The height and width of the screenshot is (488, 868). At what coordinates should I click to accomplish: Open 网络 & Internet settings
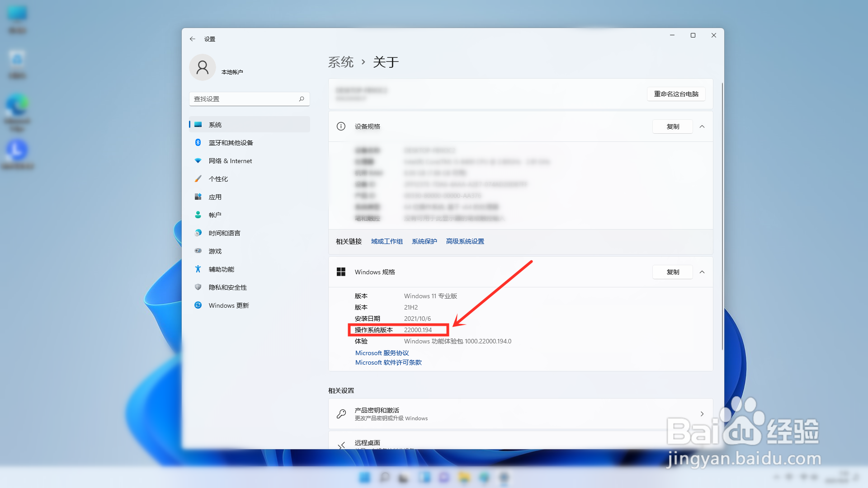(x=249, y=161)
